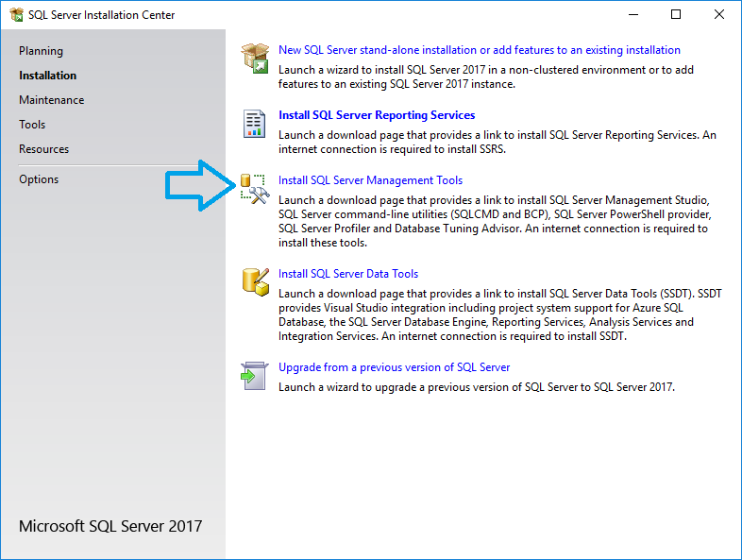Go to the Maintenance section
The height and width of the screenshot is (560, 742).
51,100
